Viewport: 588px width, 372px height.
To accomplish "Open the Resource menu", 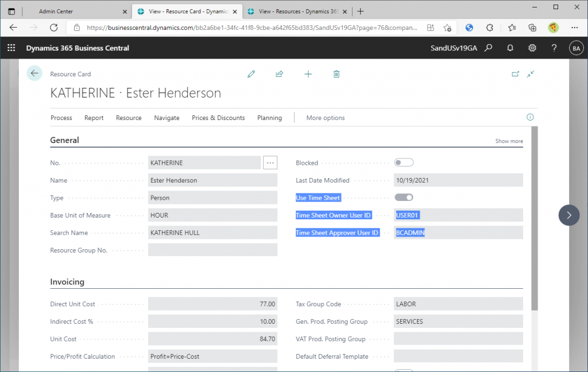I will [x=129, y=118].
